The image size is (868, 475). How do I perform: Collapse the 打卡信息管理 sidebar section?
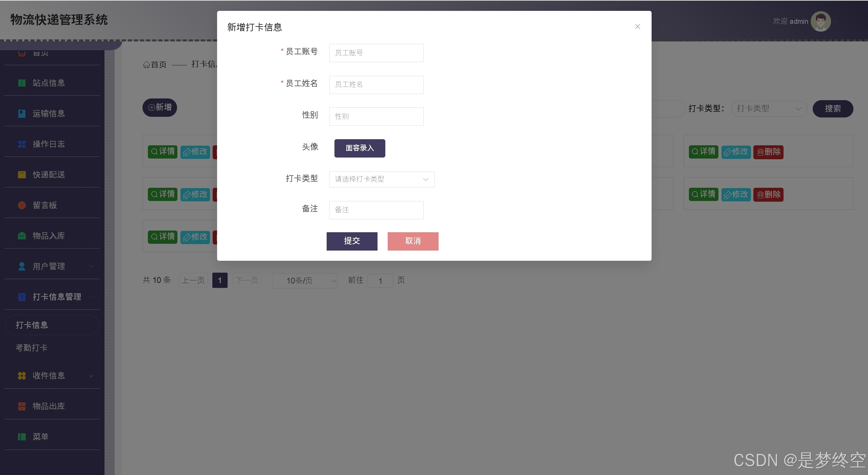click(x=91, y=297)
